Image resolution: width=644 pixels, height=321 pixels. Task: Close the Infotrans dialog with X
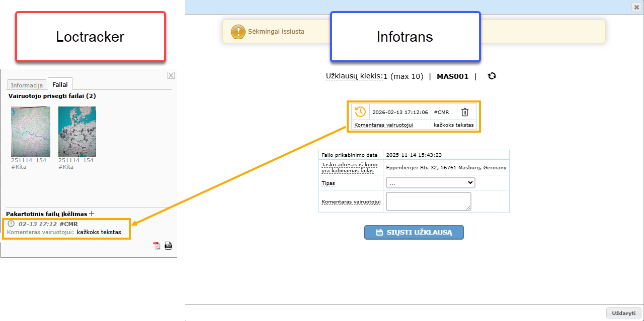click(x=636, y=7)
